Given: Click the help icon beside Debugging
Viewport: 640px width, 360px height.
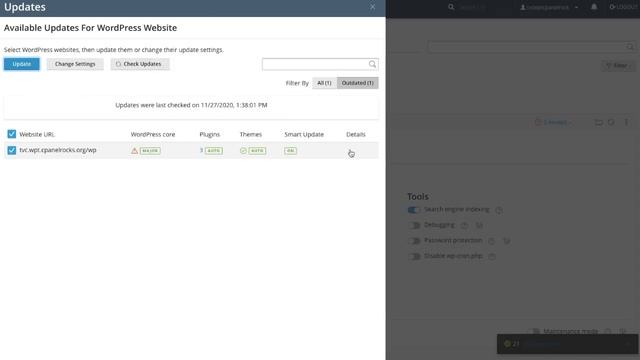Looking at the screenshot, I should pos(464,225).
